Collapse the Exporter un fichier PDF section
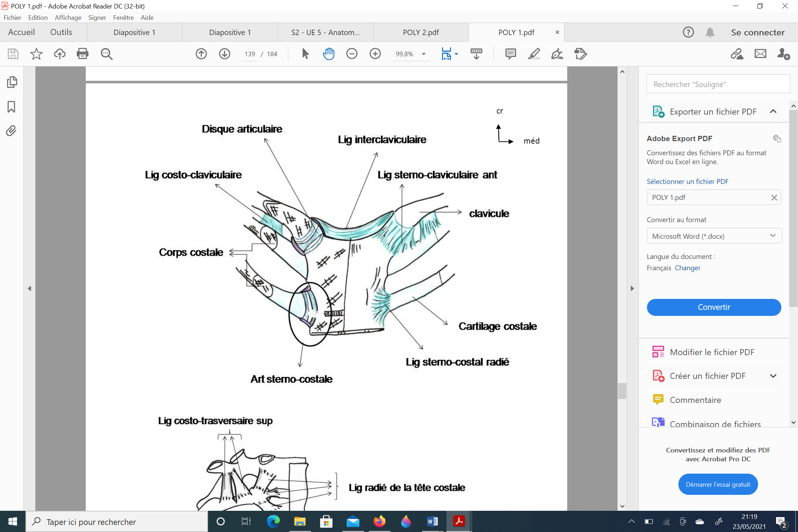The height and width of the screenshot is (532, 798). [x=773, y=112]
